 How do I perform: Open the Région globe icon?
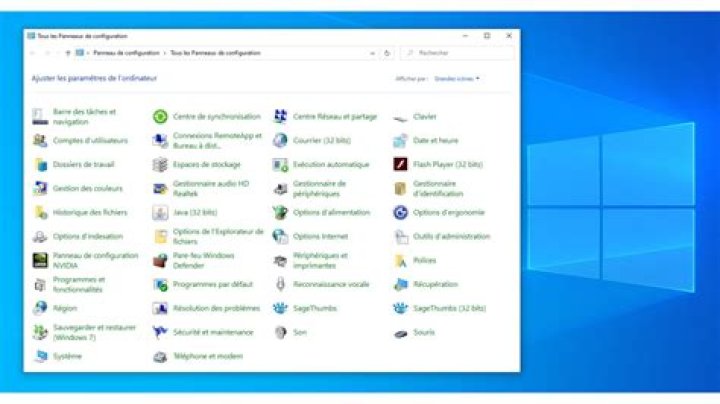point(40,308)
